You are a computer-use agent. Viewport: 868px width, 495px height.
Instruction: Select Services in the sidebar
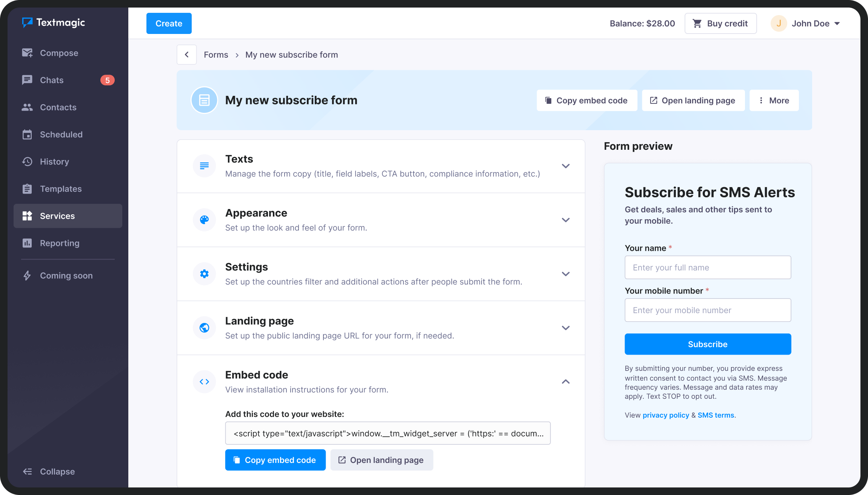57,216
